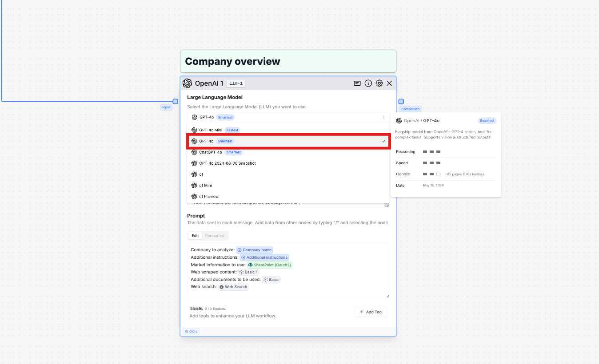Click the OpenAI icon beside o1 Preview
Screen dimensions: 599x364
[x=194, y=196]
